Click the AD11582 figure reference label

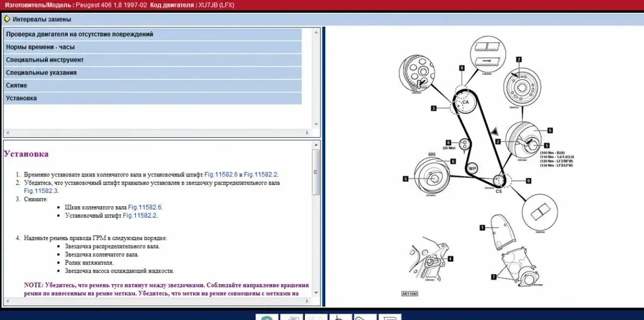click(x=409, y=294)
